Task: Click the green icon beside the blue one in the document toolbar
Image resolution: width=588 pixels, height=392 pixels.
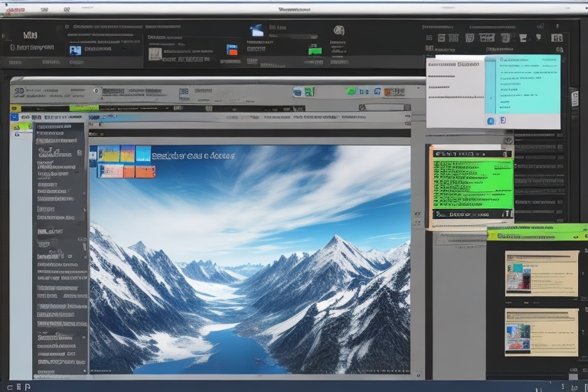Action: tap(309, 92)
